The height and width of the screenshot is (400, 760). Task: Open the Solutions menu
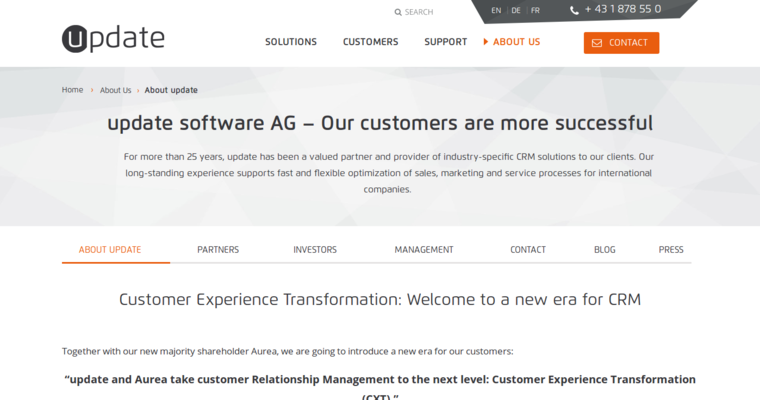(x=291, y=42)
